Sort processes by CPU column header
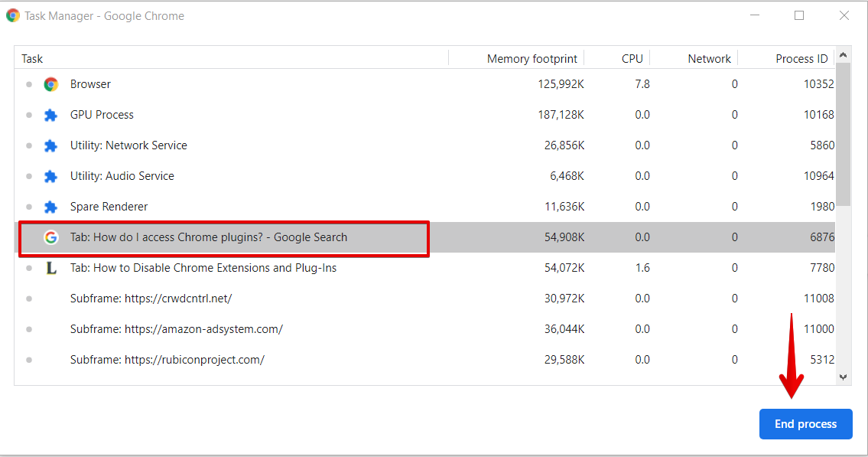This screenshot has width=868, height=457. pos(632,59)
